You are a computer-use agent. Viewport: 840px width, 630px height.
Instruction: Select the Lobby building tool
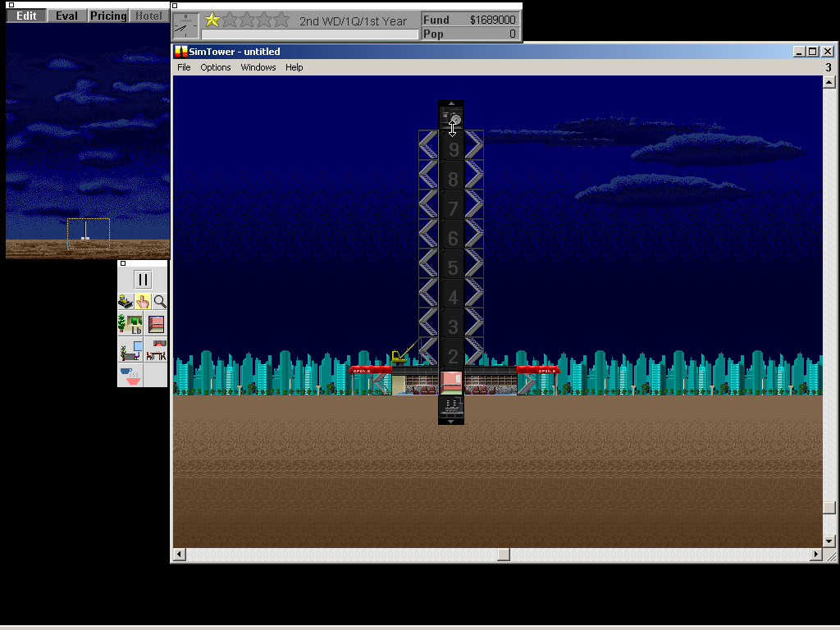[x=130, y=324]
